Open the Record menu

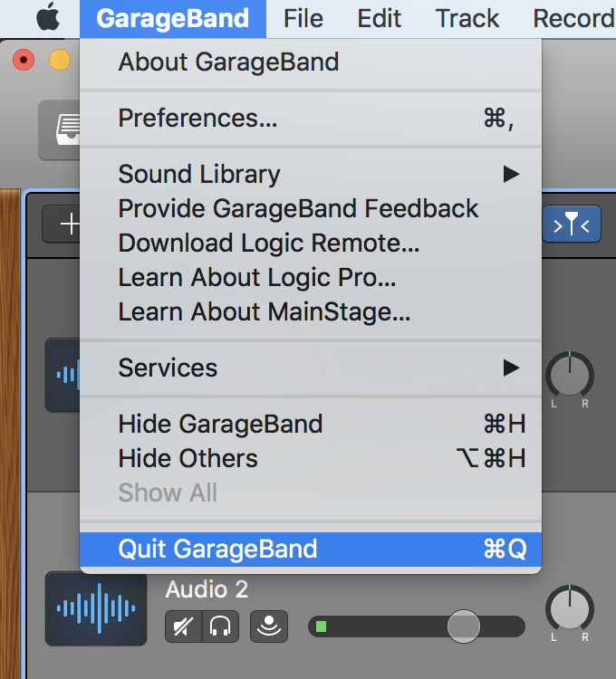(574, 19)
